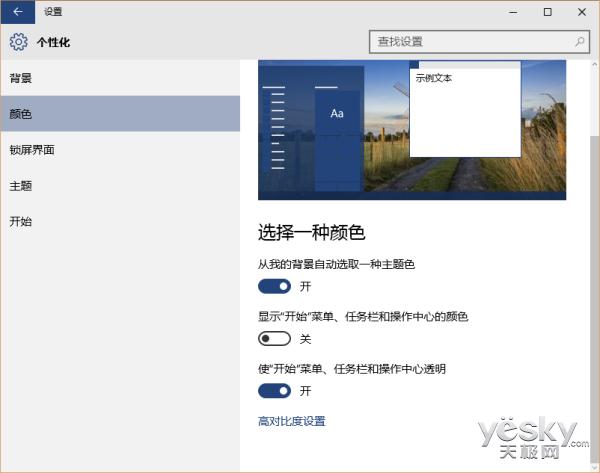
Task: Click the gear icon beside 个性化
Action: 18,42
